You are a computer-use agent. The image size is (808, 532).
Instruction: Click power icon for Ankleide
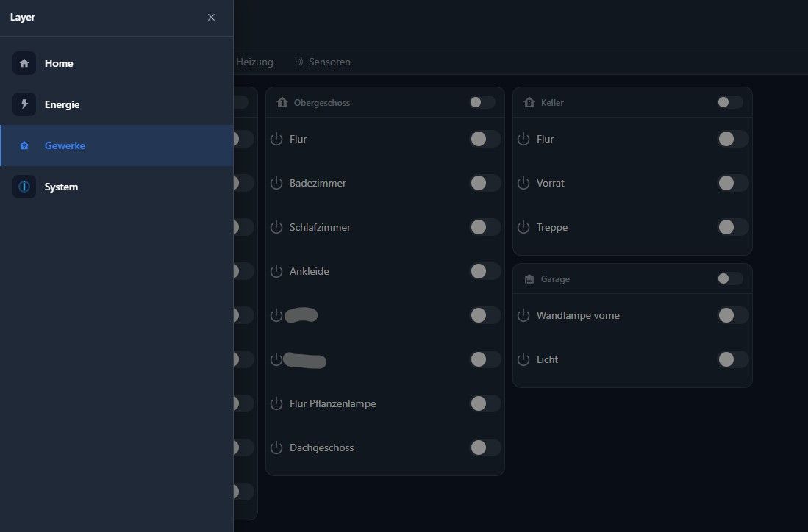(276, 271)
